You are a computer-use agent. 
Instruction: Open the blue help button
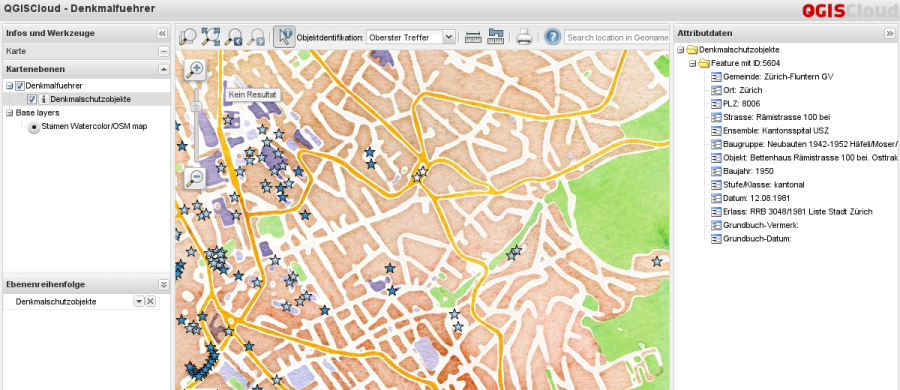pos(552,37)
